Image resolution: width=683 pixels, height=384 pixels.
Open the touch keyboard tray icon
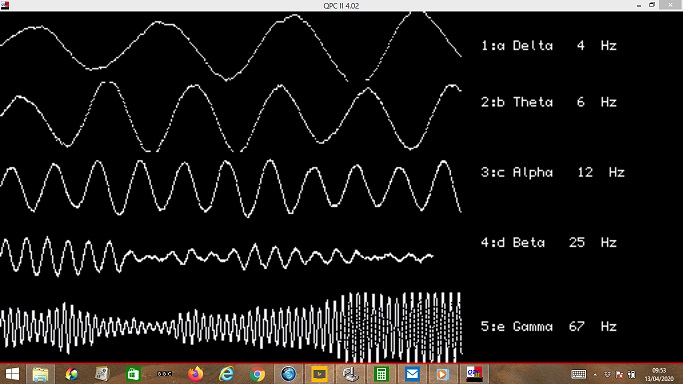coord(578,374)
